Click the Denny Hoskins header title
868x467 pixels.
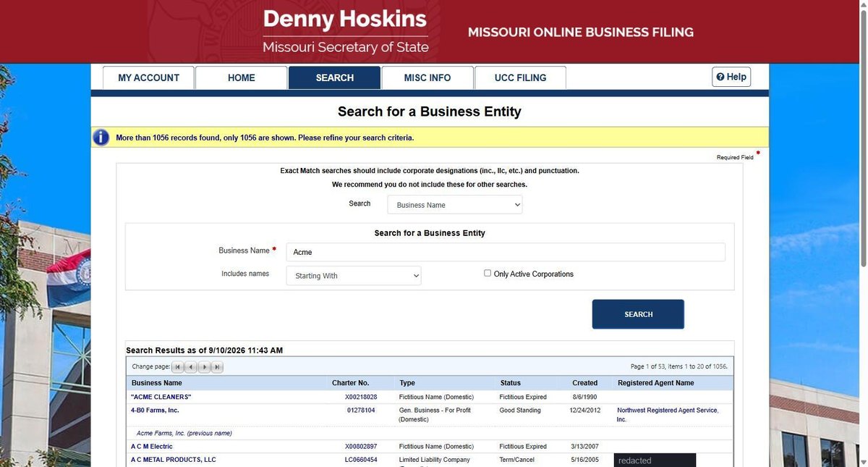point(345,18)
